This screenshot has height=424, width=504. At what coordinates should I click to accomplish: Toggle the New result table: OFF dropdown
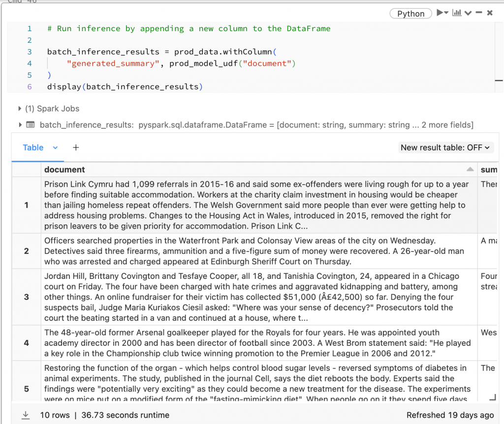click(x=445, y=148)
